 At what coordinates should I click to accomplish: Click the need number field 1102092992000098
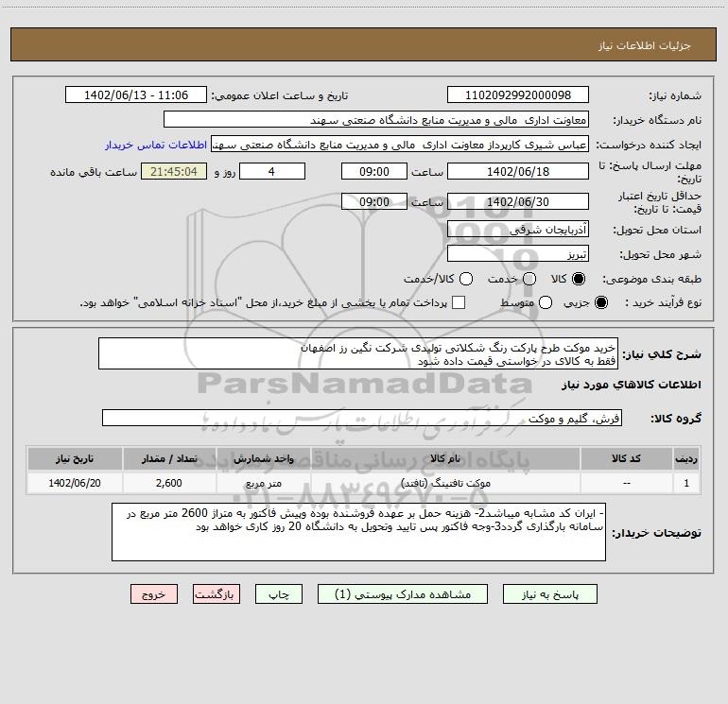pos(518,94)
